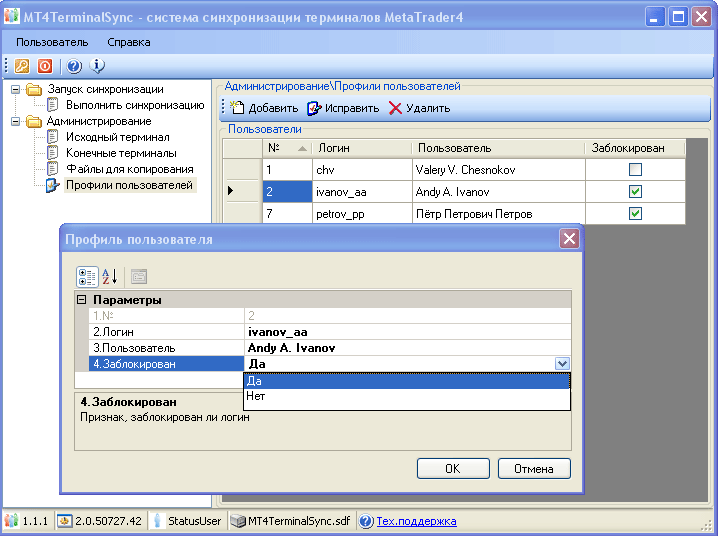Click the Удалить toolbar button label
718x536 pixels.
[x=428, y=108]
